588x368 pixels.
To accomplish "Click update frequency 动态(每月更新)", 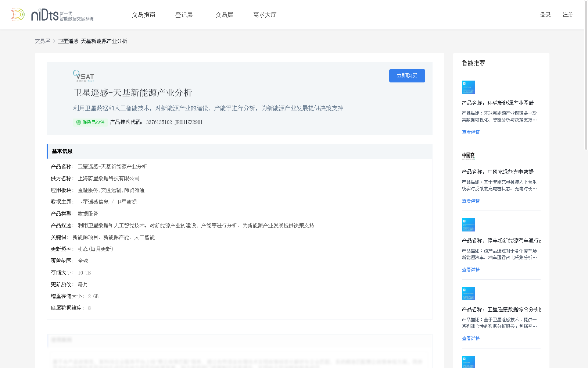I will 96,249.
